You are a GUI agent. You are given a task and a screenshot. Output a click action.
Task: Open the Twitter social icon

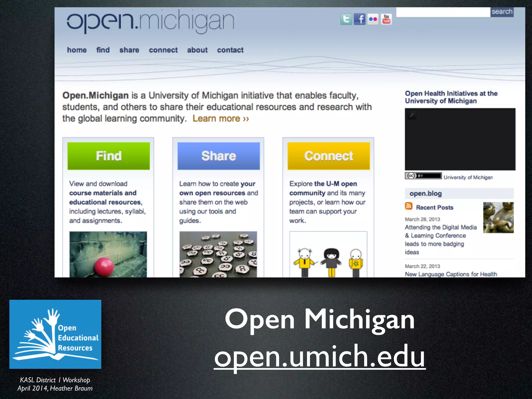[346, 19]
